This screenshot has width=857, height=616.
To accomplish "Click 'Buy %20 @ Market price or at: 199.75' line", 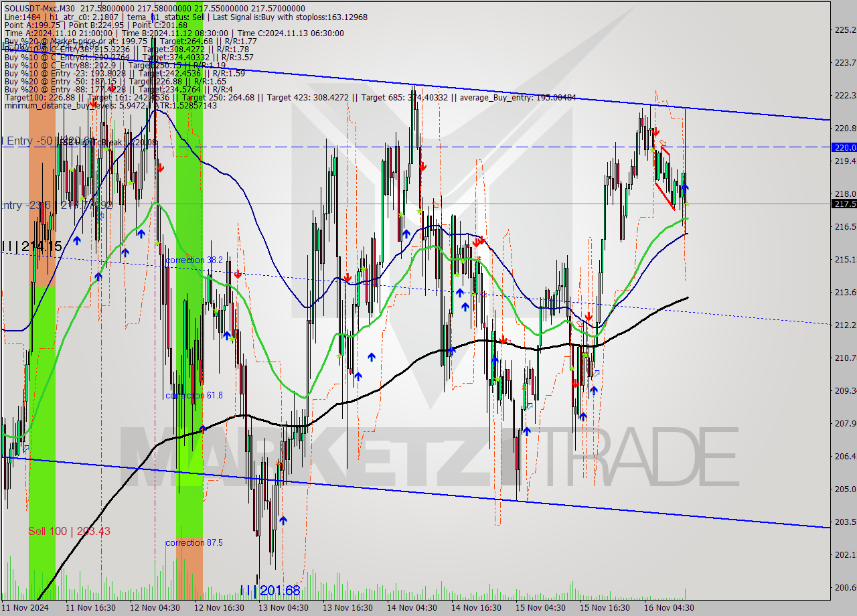I will [x=131, y=41].
